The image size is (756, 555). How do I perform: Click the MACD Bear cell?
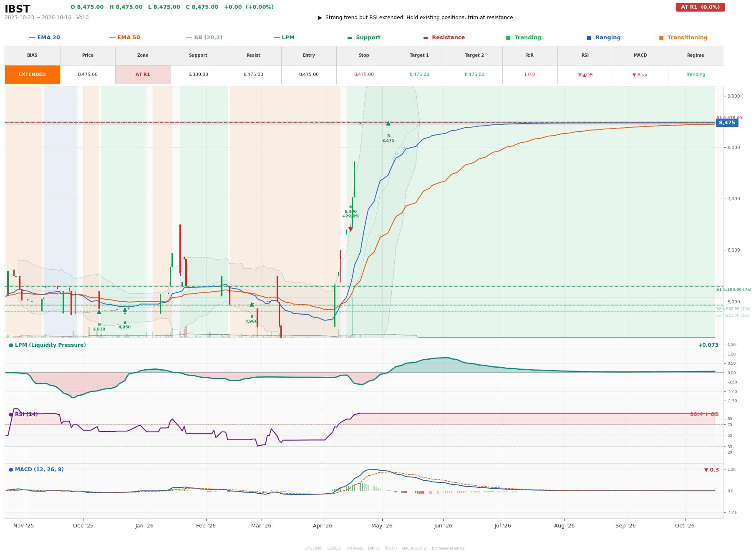point(640,75)
